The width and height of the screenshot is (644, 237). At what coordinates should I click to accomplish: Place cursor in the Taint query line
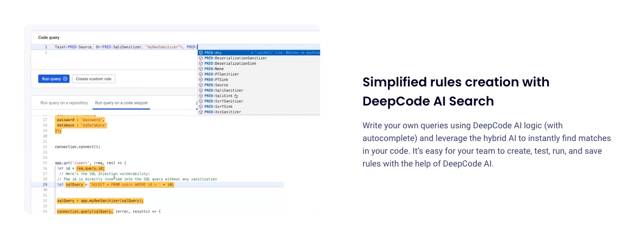(x=126, y=47)
